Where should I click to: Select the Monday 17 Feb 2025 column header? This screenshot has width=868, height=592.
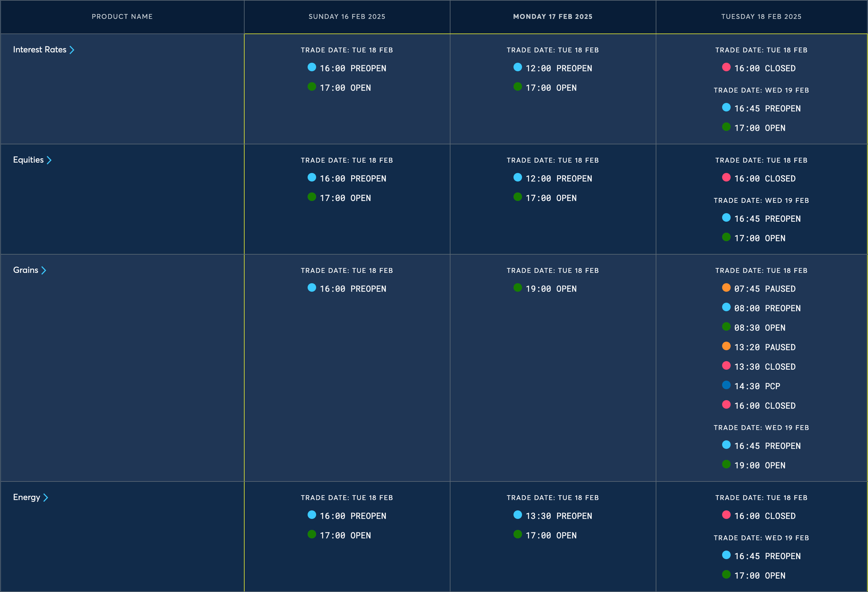(552, 16)
